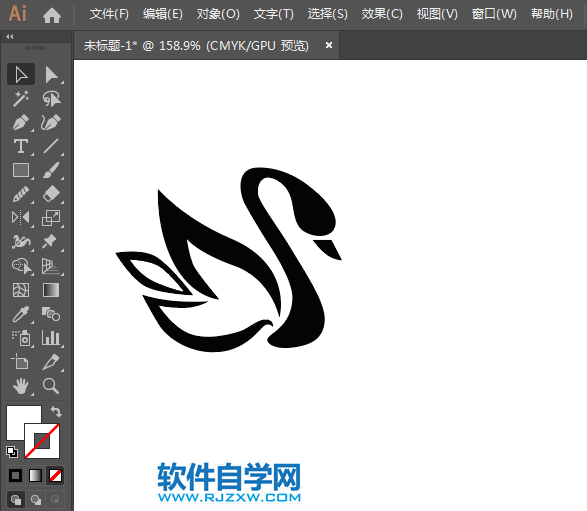
Task: Select the Symbol Sprayer tool
Action: [21, 338]
